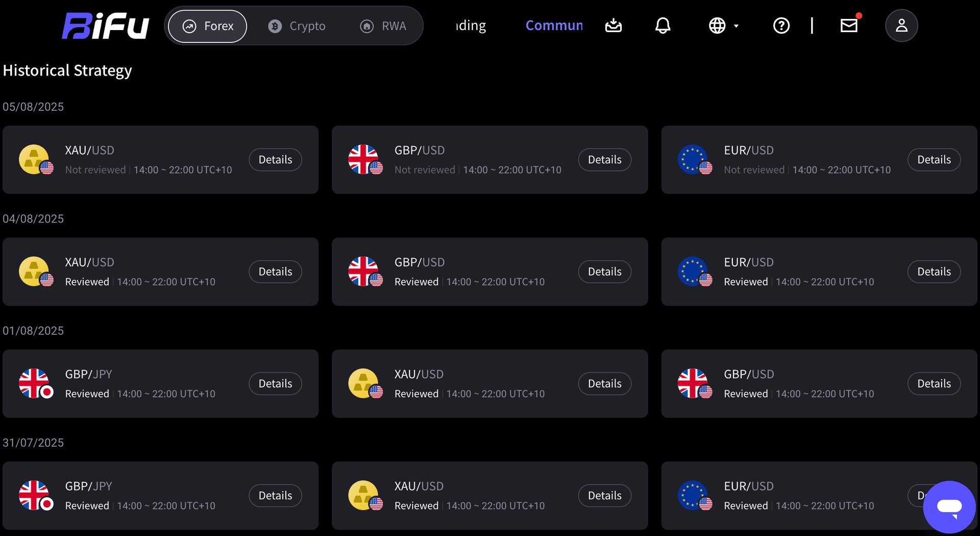Open the help question mark icon

[781, 26]
